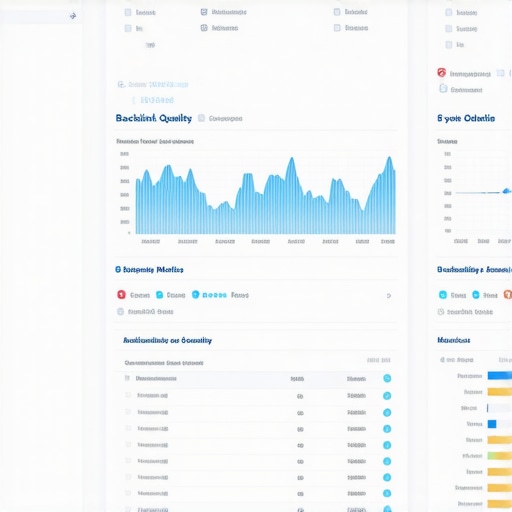Image resolution: width=512 pixels, height=512 pixels.
Task: Click the grid icon in the middle column's second row
Action: 204,28
